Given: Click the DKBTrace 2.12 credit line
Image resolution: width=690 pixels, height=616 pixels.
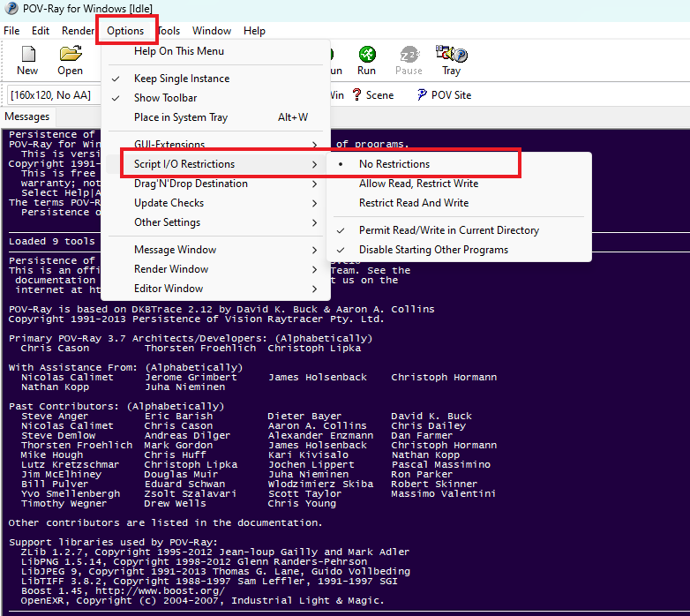Looking at the screenshot, I should [x=221, y=309].
